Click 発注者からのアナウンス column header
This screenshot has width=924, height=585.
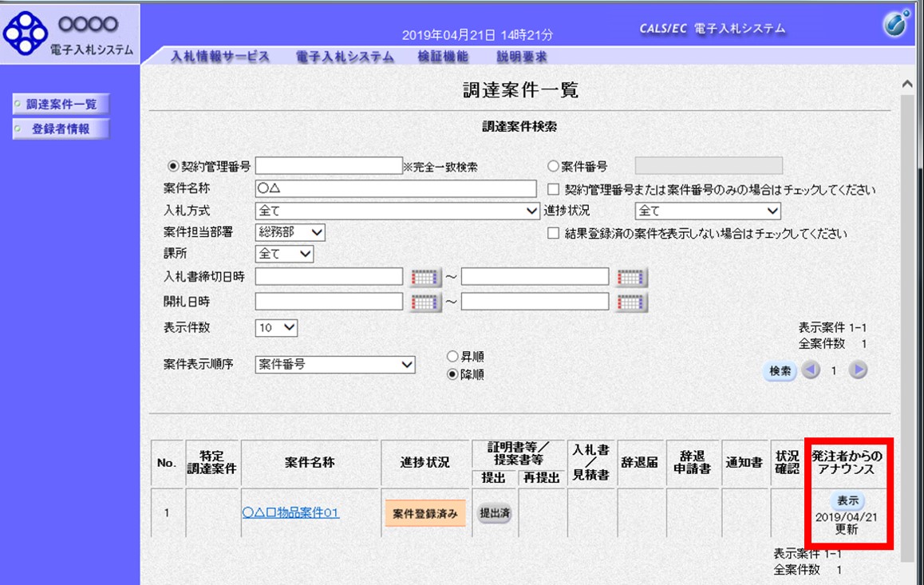coord(847,463)
